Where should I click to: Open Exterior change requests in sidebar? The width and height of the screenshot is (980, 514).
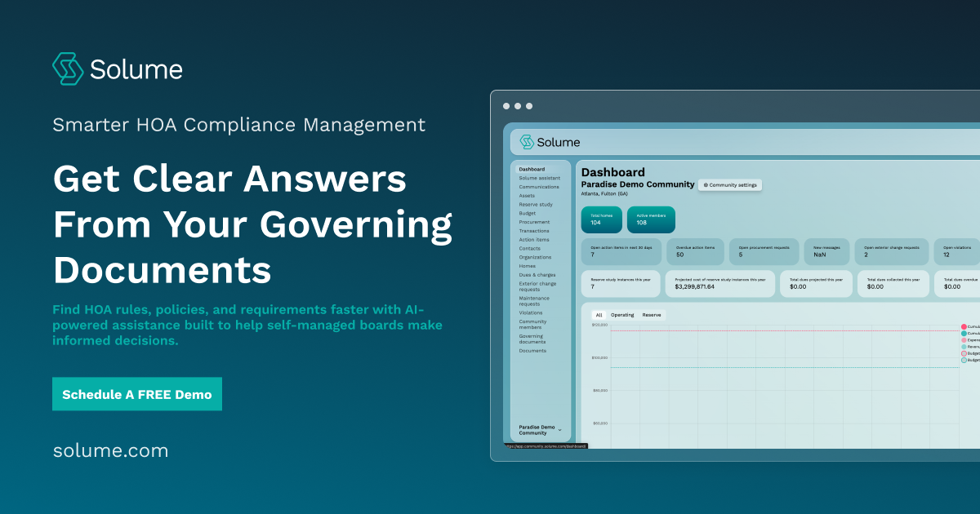pos(537,286)
